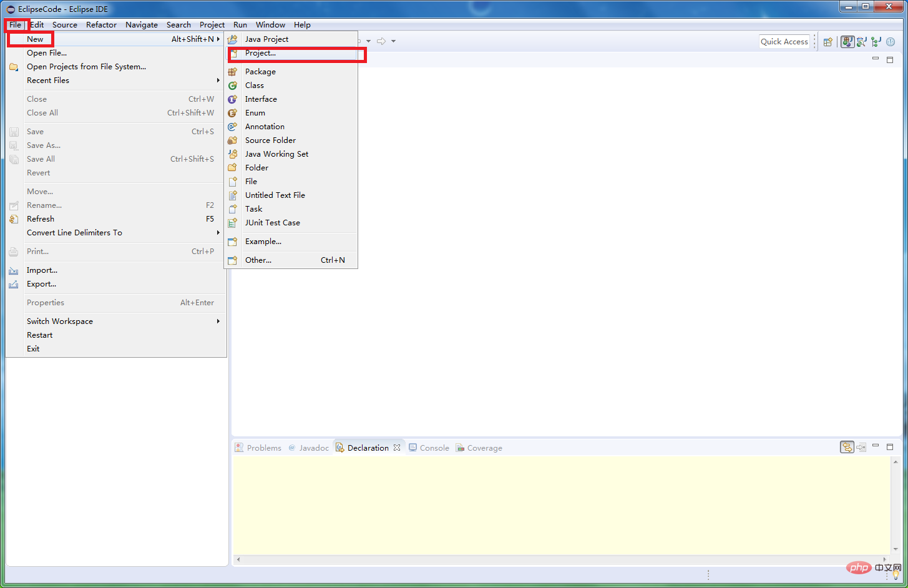Screen dimensions: 908x588
Task: Highlight the New item in File menu
Action: 115,39
